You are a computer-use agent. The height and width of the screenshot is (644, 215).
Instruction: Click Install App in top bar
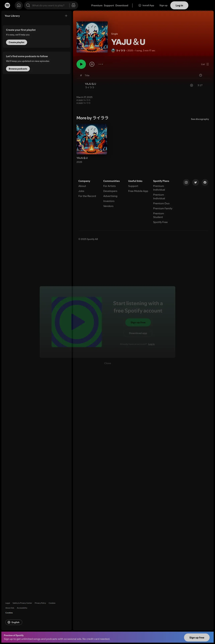click(x=146, y=5)
